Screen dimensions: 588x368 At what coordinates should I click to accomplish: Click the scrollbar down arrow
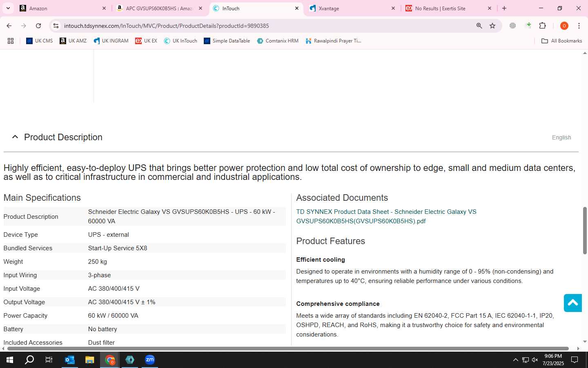click(x=585, y=342)
